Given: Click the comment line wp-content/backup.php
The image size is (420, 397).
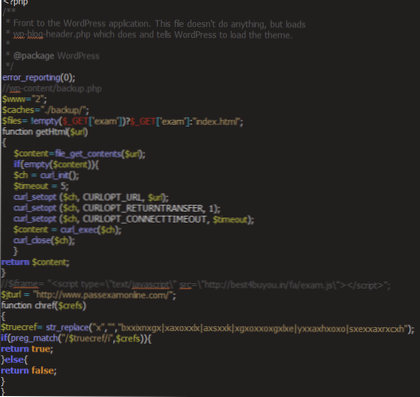Looking at the screenshot, I should [52, 88].
